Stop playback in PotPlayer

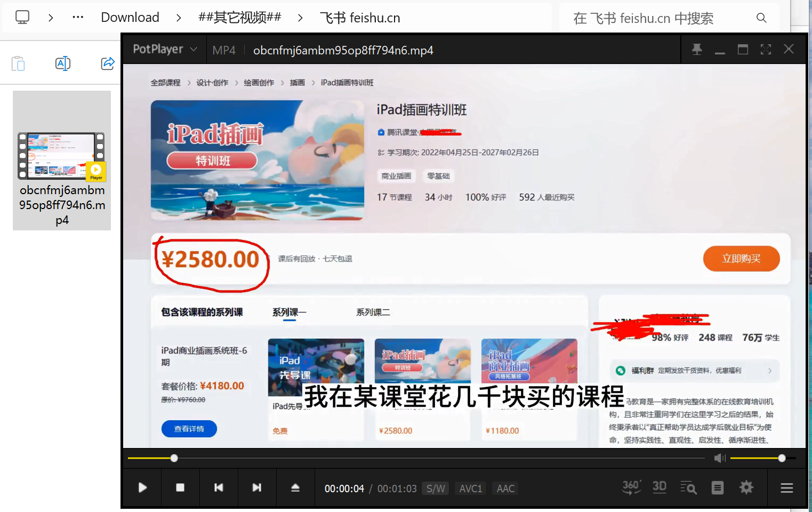pyautogui.click(x=180, y=487)
